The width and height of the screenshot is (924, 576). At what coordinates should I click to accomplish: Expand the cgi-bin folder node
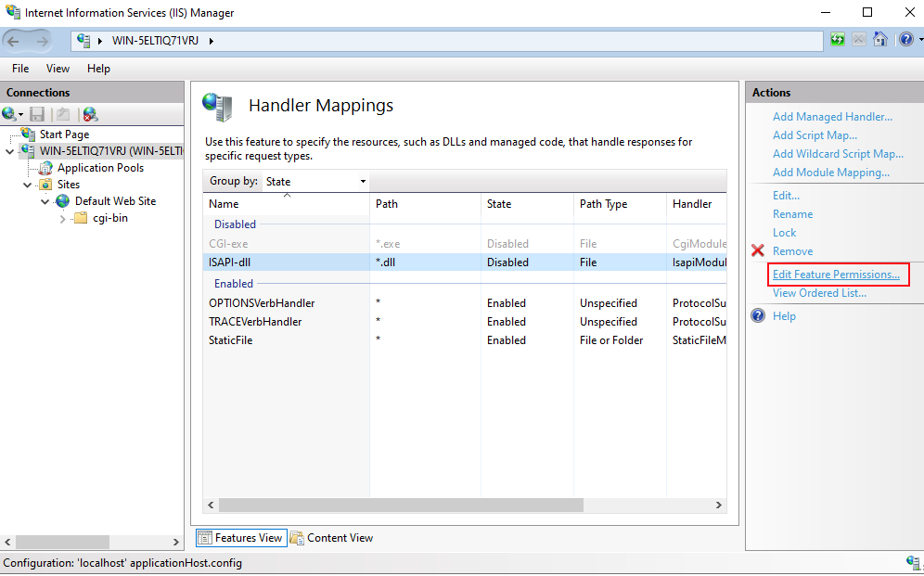coord(62,219)
